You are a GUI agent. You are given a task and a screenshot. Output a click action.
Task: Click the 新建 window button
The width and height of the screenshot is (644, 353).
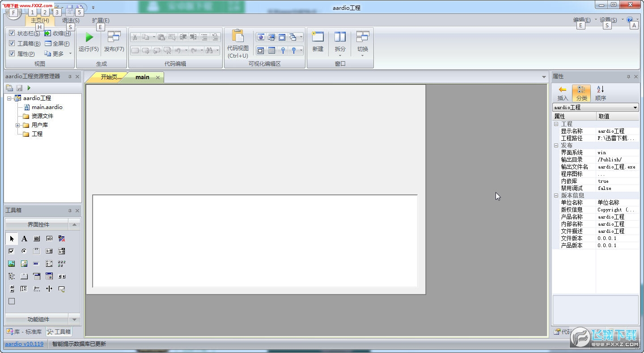(x=318, y=43)
